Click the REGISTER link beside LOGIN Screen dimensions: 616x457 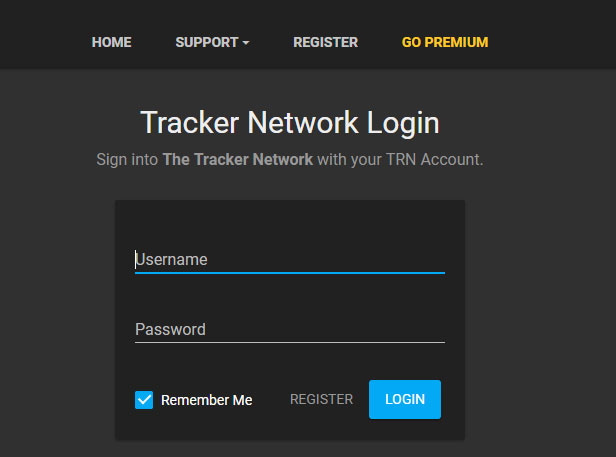(x=321, y=399)
